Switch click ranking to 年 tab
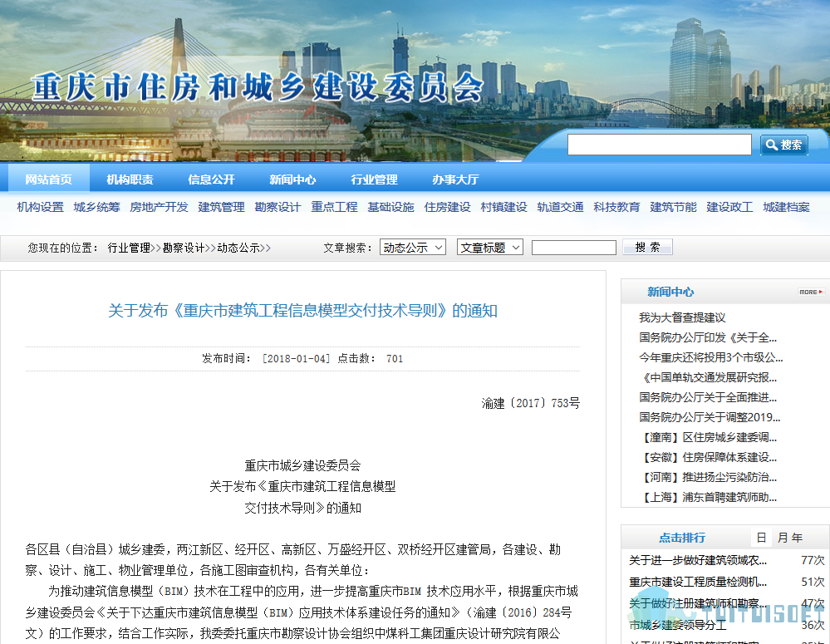 click(797, 538)
